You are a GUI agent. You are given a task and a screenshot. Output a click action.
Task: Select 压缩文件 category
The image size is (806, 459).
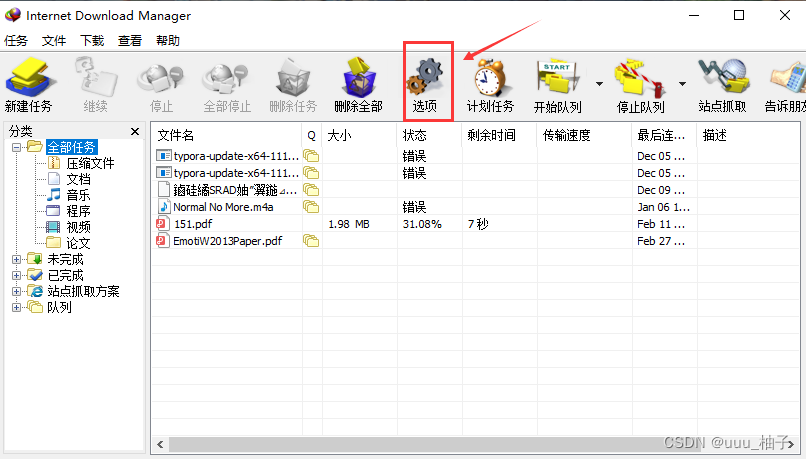click(90, 163)
